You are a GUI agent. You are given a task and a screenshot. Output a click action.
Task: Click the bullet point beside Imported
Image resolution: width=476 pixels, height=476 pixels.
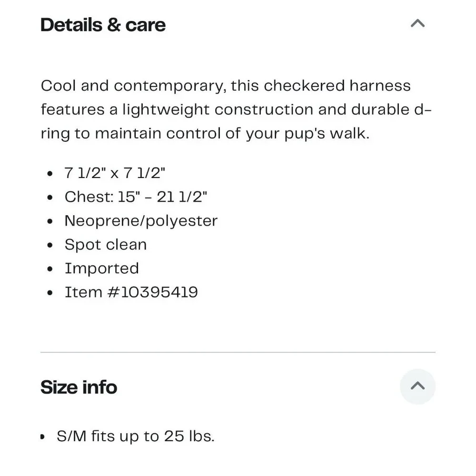[50, 269]
